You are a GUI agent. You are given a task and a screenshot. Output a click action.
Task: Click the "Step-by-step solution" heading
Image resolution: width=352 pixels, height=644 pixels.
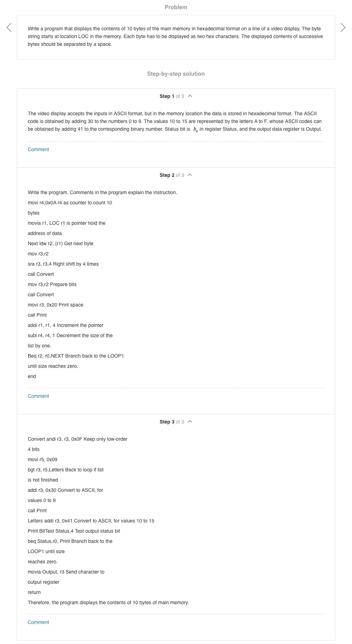[176, 74]
